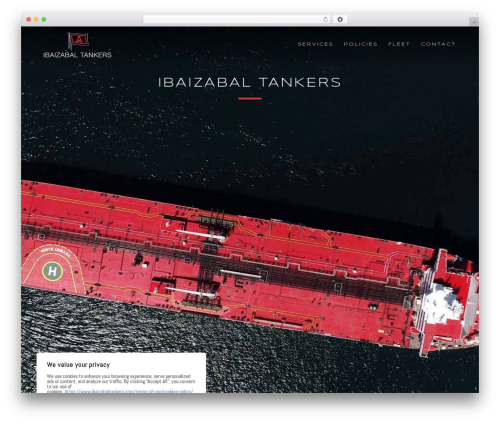Viewport: 500px width, 423px height.
Task: Click the red macOS close window dot
Action: 29,19
